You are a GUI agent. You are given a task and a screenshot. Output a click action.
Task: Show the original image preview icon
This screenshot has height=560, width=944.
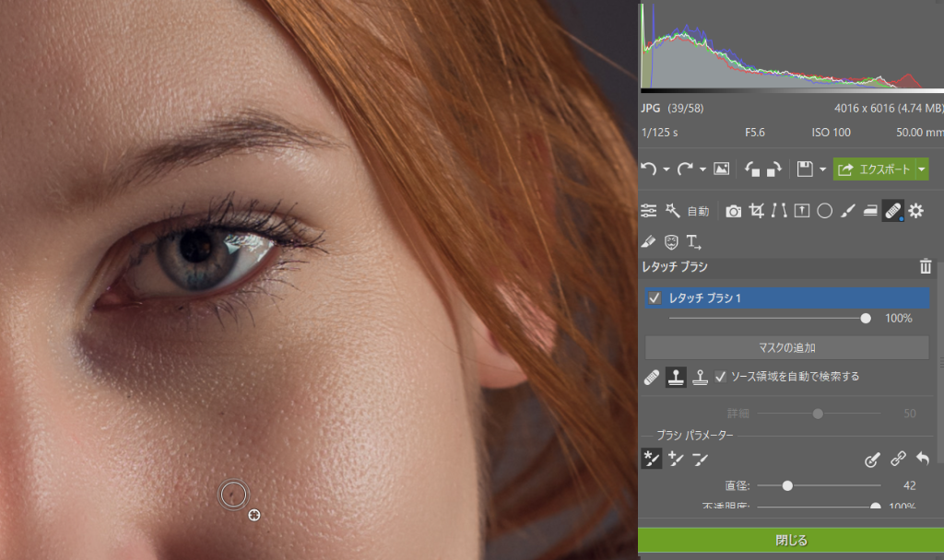click(721, 169)
